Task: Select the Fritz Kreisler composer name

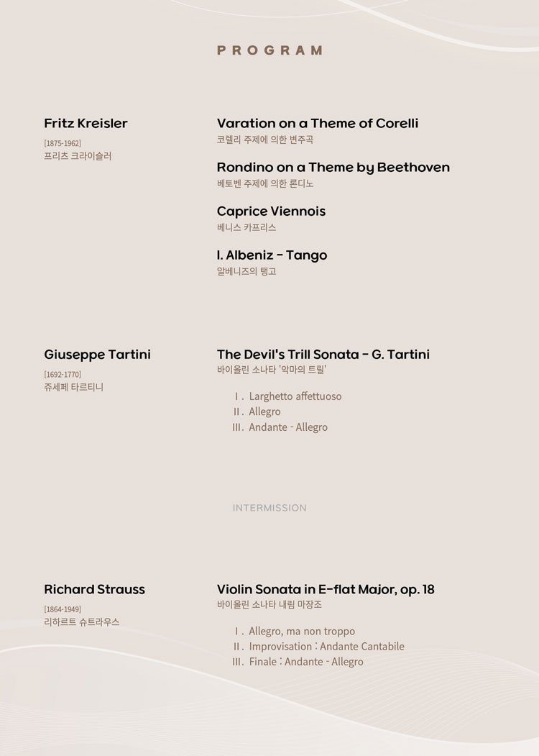Action: point(86,124)
